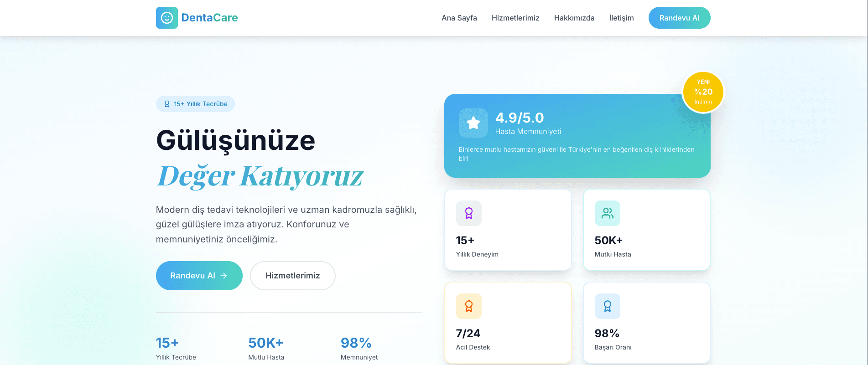Click the outlined Hizmetlerimiz button in hero
The image size is (868, 365).
(293, 276)
